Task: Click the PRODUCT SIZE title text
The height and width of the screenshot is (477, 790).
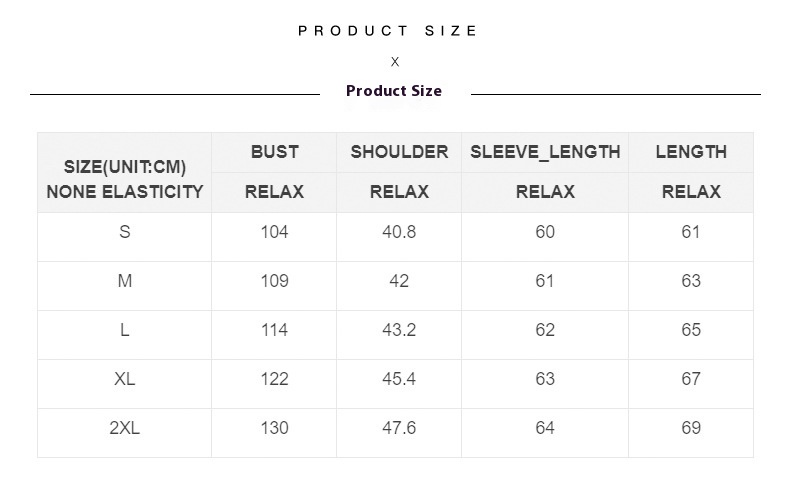Action: coord(387,31)
